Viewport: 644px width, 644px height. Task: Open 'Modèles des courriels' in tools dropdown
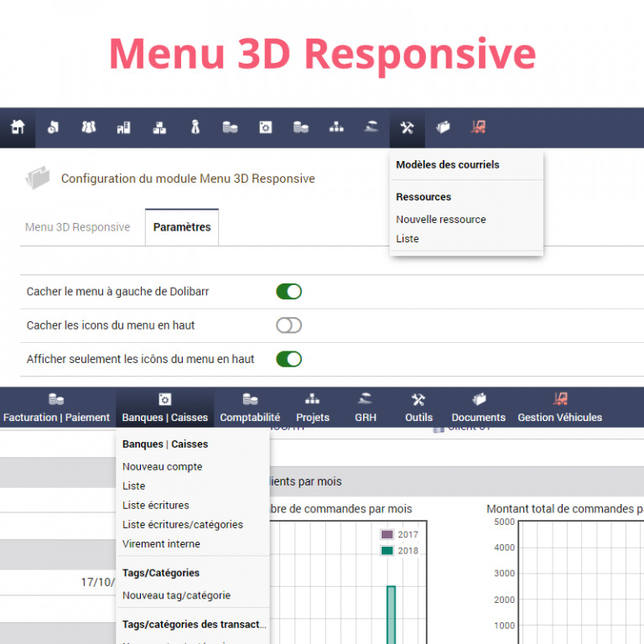point(448,164)
